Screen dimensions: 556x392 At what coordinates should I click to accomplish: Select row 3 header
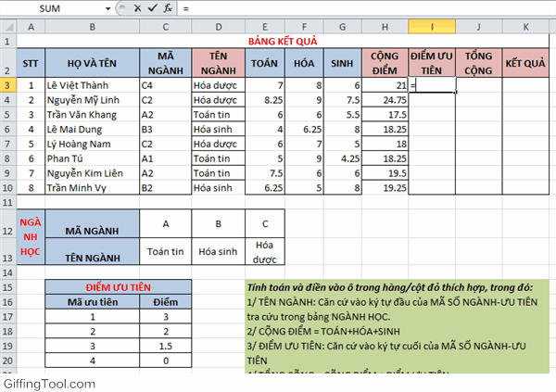[8, 84]
